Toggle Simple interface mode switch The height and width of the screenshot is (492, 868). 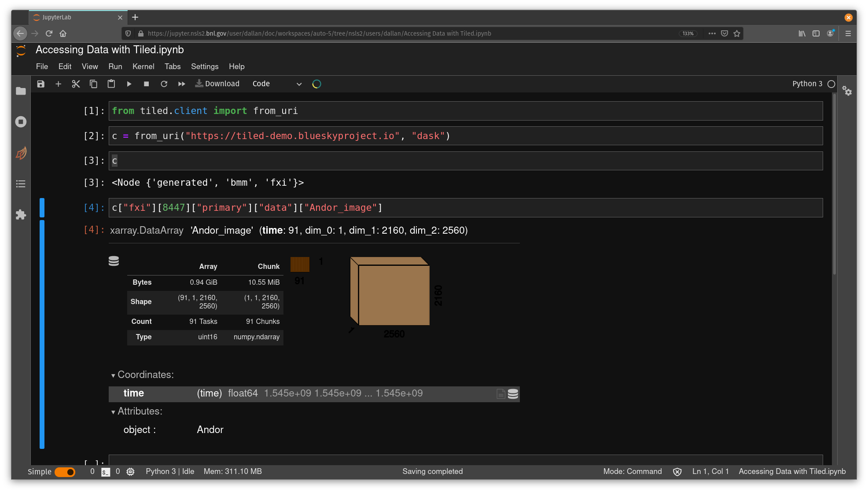click(x=65, y=472)
